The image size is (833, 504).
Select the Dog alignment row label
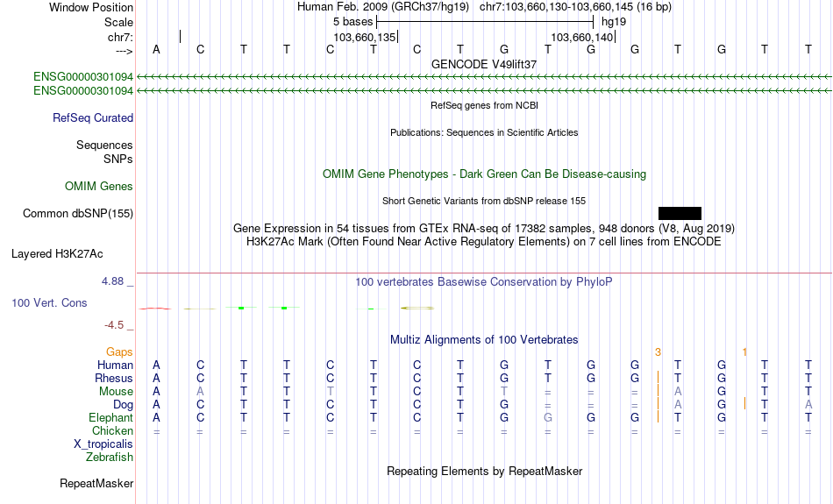(123, 405)
